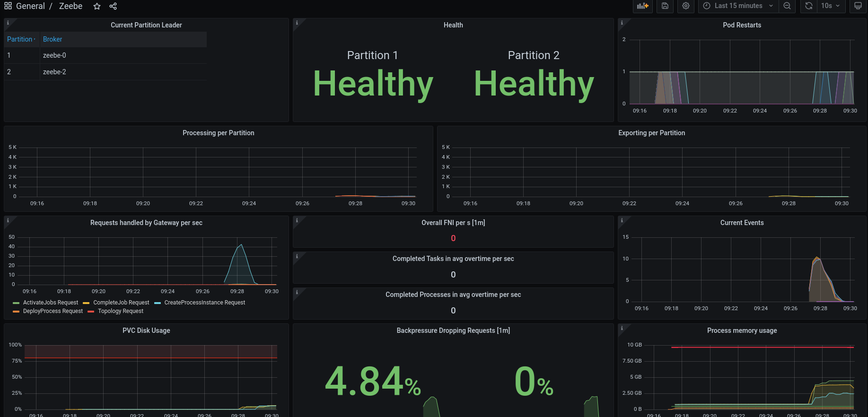Click the 4.84% backpressure value
The image size is (868, 417).
(373, 381)
